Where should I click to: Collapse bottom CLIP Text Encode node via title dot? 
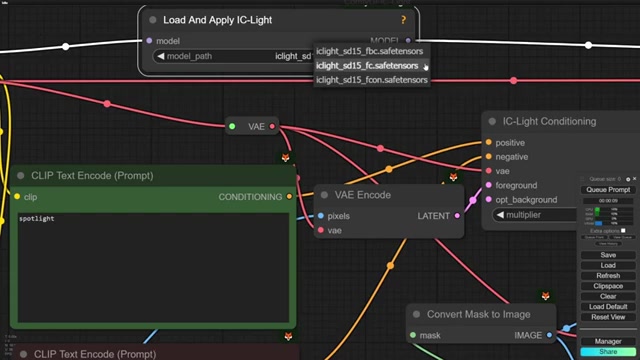23,354
